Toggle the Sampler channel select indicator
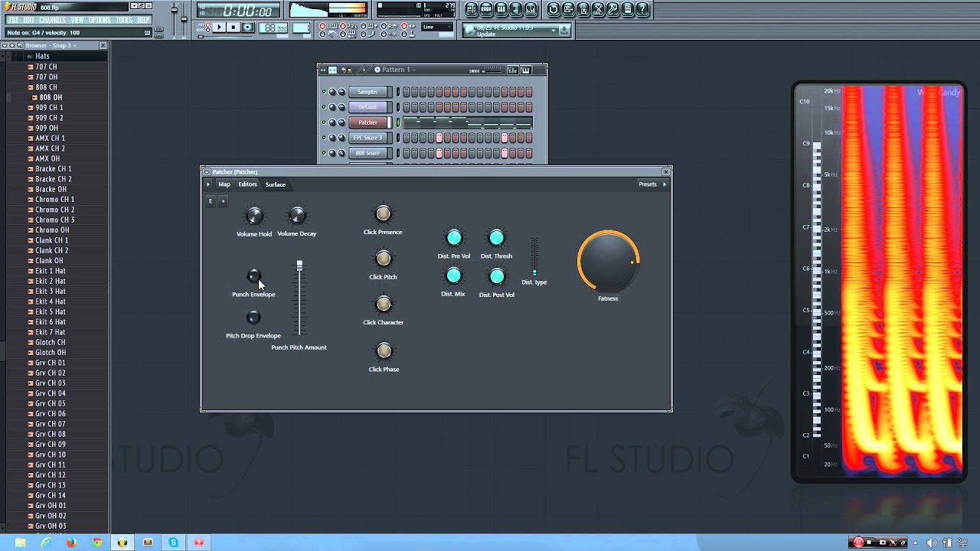 coord(398,92)
